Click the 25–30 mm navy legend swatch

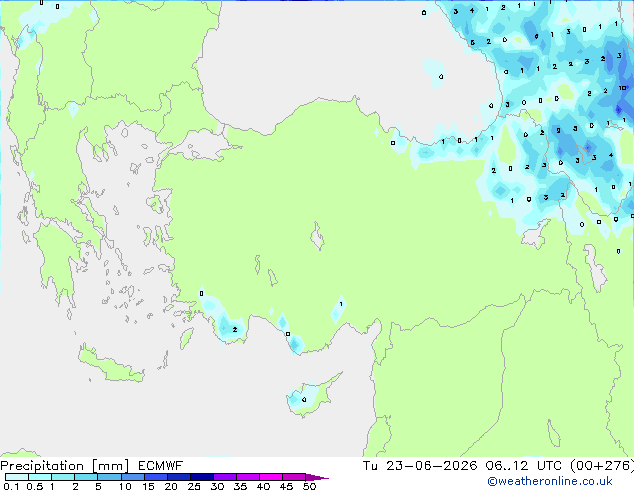coord(202,477)
